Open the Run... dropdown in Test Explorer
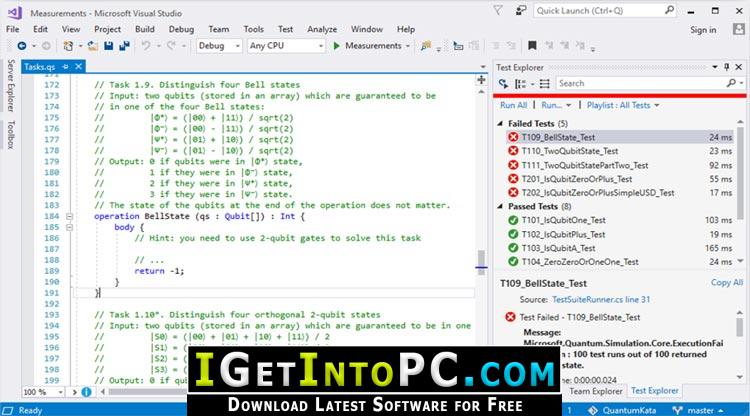This screenshot has height=416, width=750. coord(556,105)
